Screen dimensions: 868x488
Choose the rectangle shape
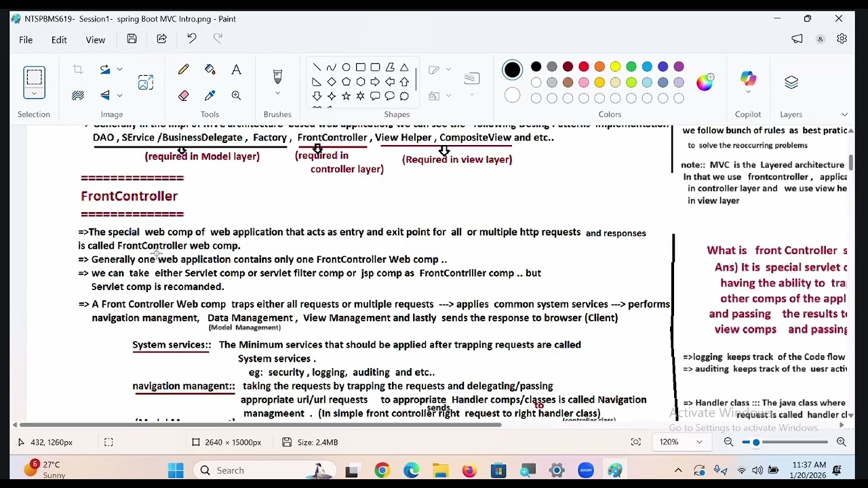click(361, 67)
